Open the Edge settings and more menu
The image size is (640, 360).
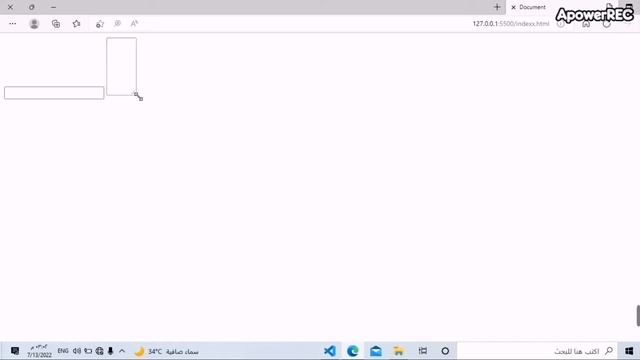click(x=13, y=24)
